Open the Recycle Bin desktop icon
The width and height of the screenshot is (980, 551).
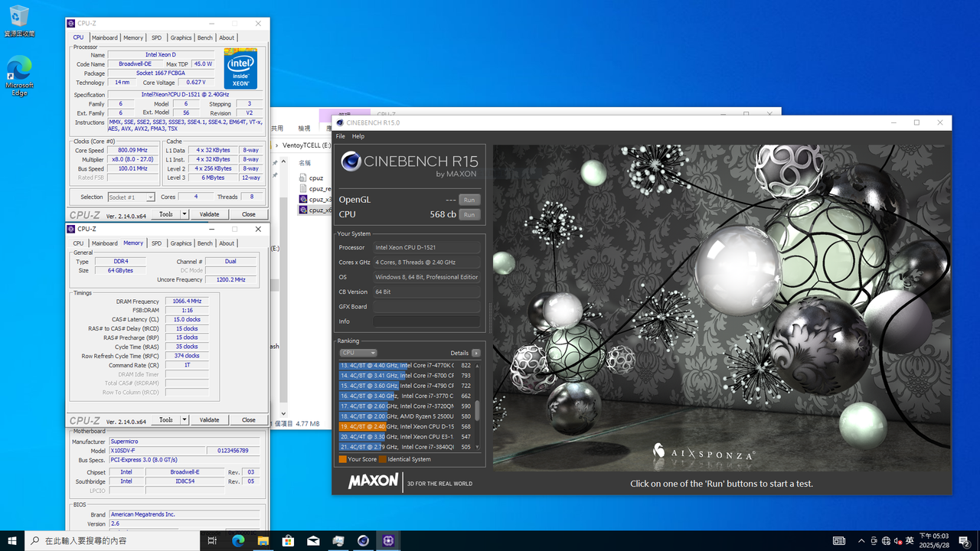(19, 21)
